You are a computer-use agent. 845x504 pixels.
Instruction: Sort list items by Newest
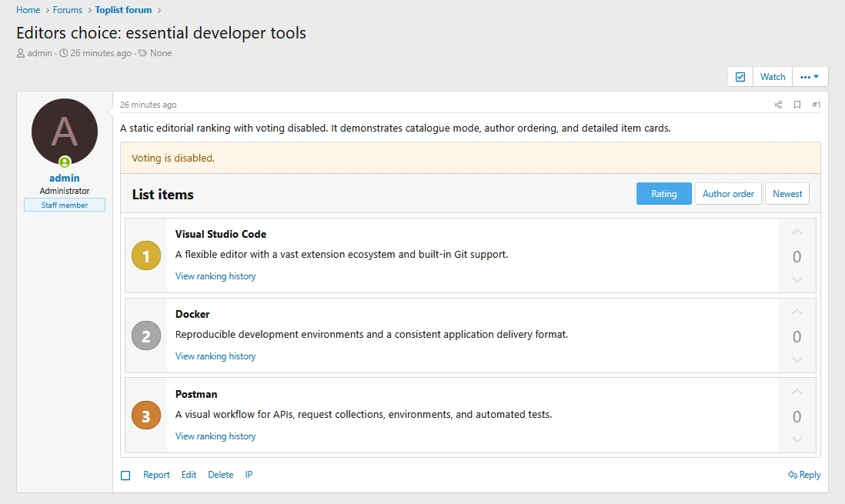[787, 193]
